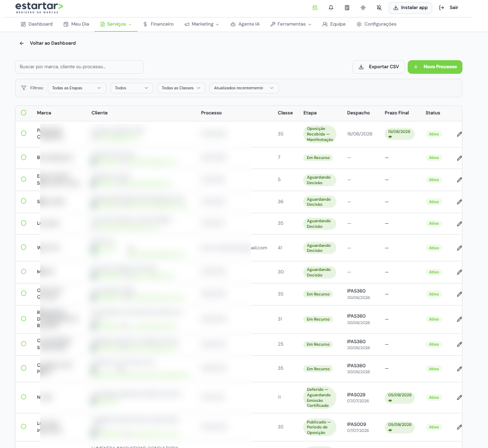Click the Etapa column header

[310, 113]
